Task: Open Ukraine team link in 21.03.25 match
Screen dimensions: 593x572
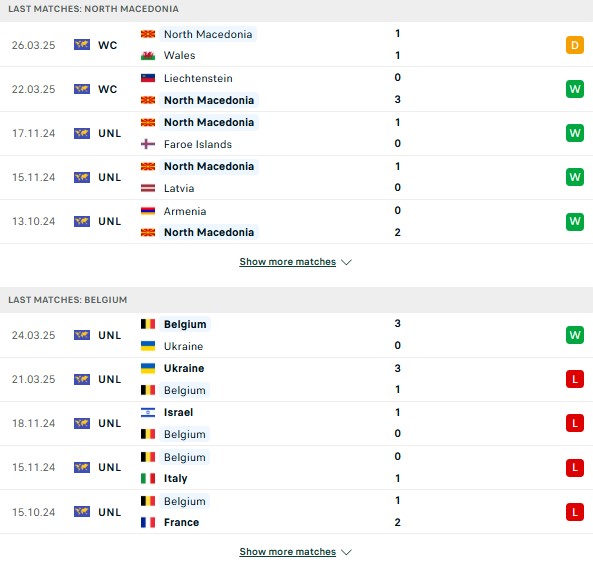Action: point(184,368)
